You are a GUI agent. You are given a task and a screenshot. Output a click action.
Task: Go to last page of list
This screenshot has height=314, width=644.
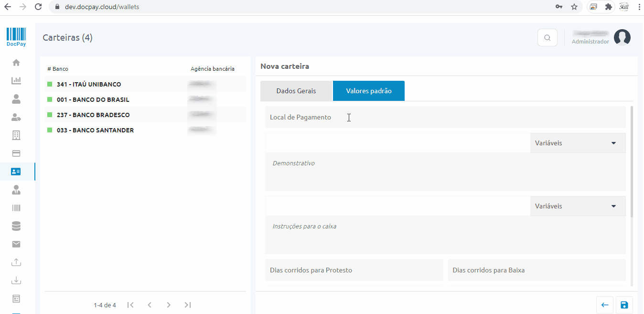(188, 305)
